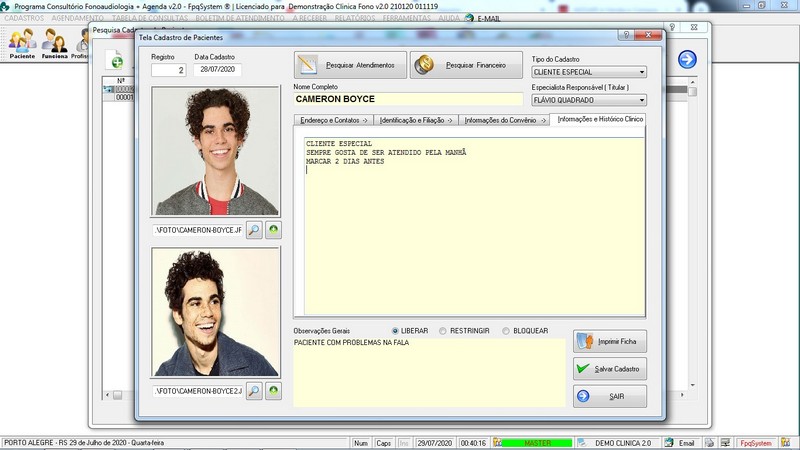This screenshot has width=800, height=450.
Task: Click the Nome Completo field
Action: (x=408, y=99)
